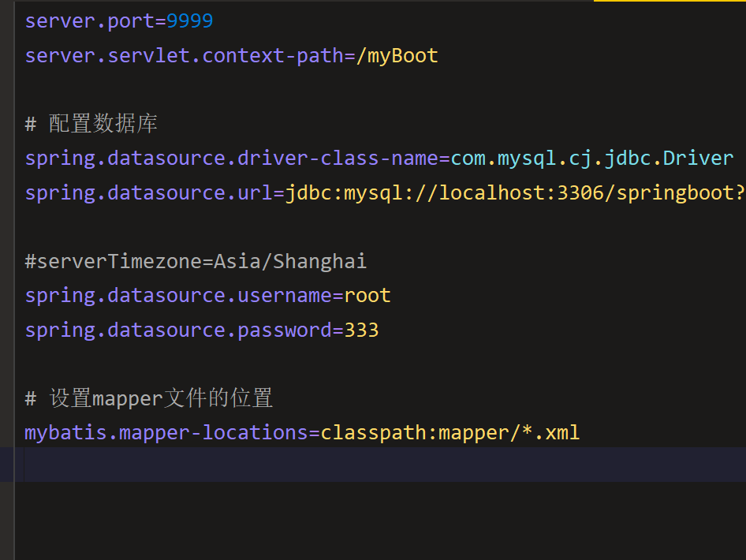Click the password value 333
The width and height of the screenshot is (746, 560).
(361, 330)
